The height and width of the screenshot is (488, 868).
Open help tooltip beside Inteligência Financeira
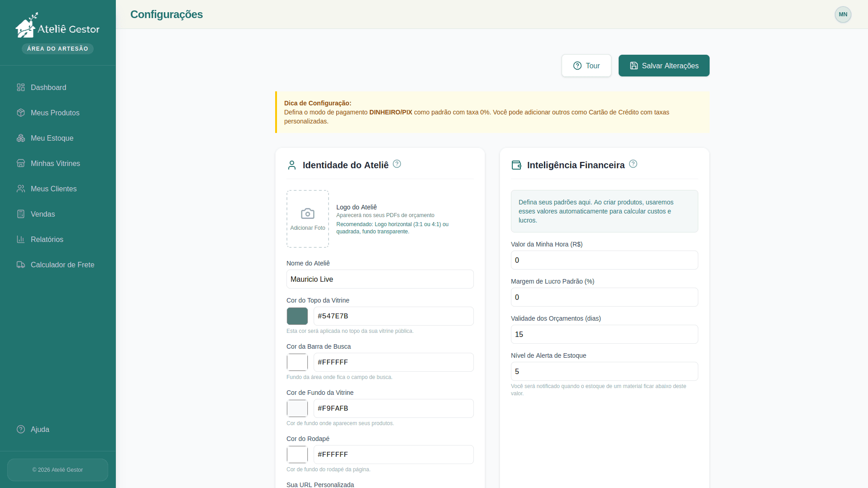coord(633,164)
